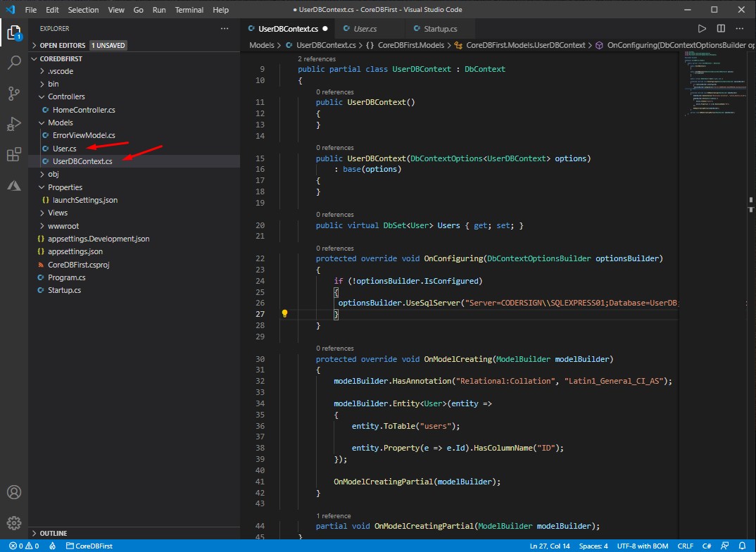Open the Source Control view
The width and height of the screenshot is (756, 552).
(x=14, y=93)
